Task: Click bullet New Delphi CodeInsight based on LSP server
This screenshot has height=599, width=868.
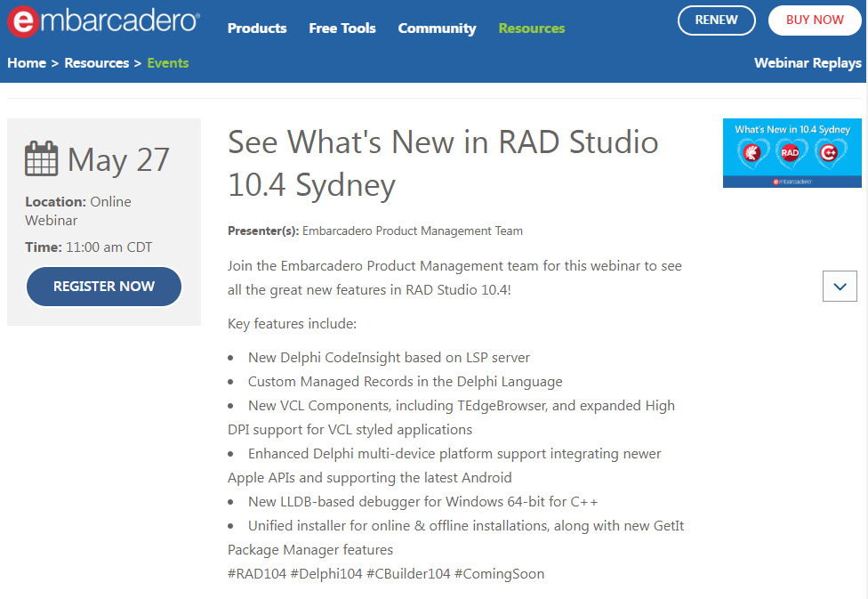Action: [x=389, y=358]
